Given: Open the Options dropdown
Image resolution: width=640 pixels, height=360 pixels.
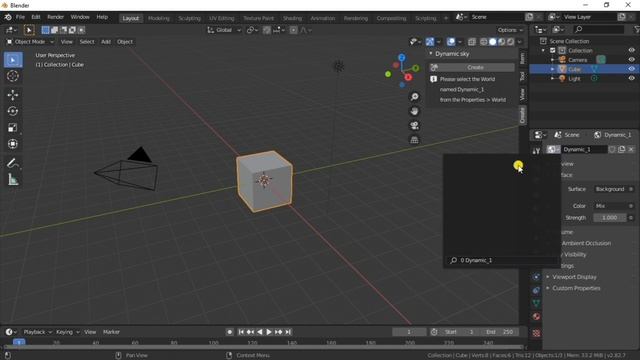Looking at the screenshot, I should tap(510, 30).
